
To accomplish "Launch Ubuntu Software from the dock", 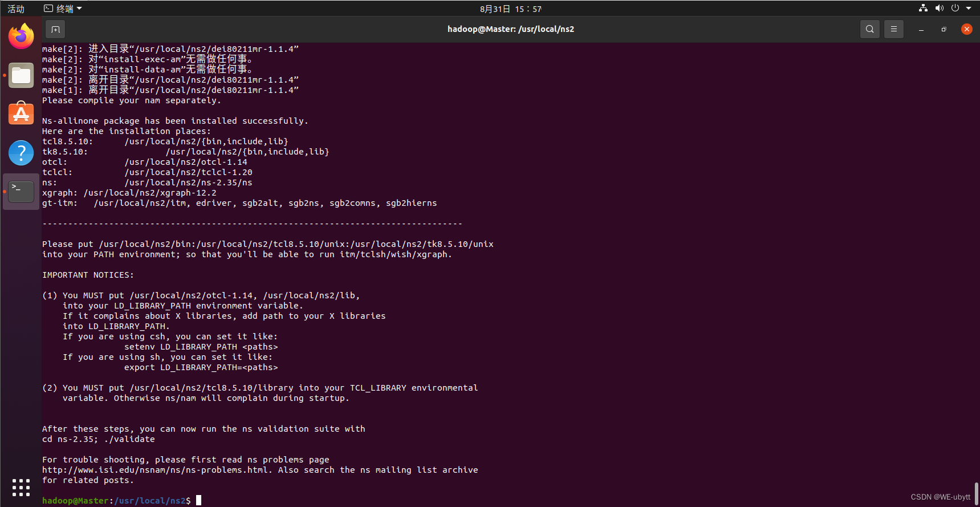I will point(21,113).
